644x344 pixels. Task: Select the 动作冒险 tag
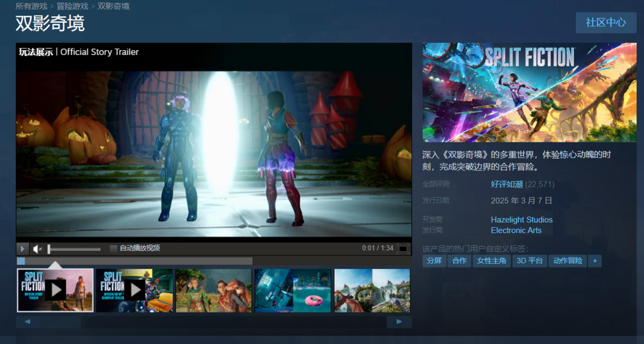(x=568, y=261)
